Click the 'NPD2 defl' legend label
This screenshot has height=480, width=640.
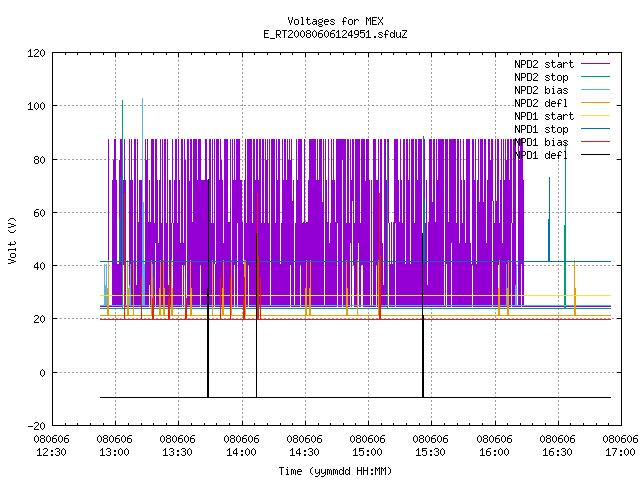point(541,103)
